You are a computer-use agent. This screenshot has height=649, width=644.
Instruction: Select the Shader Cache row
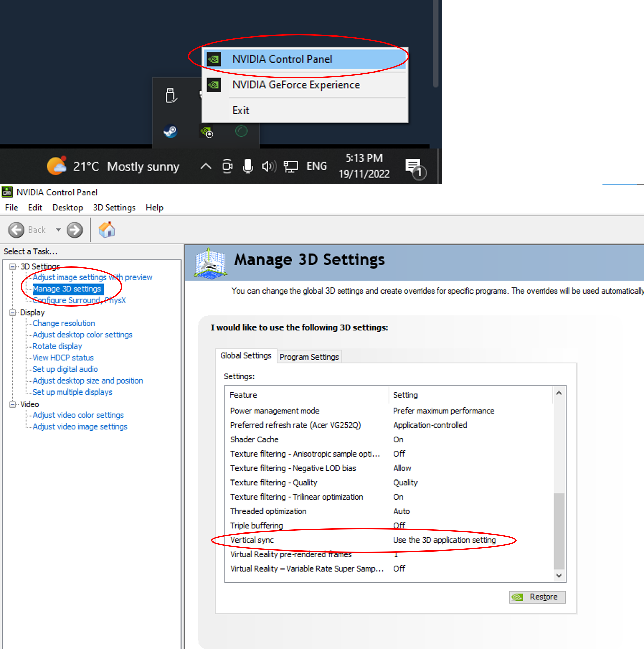click(x=389, y=440)
